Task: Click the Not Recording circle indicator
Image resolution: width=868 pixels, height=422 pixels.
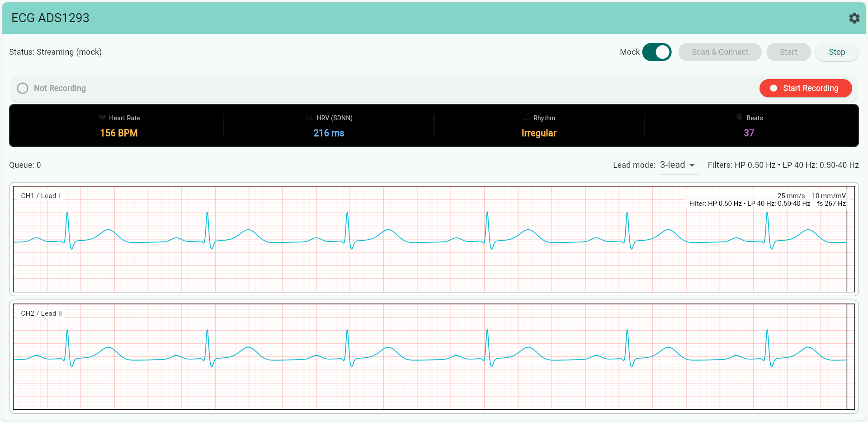Action: click(x=23, y=88)
